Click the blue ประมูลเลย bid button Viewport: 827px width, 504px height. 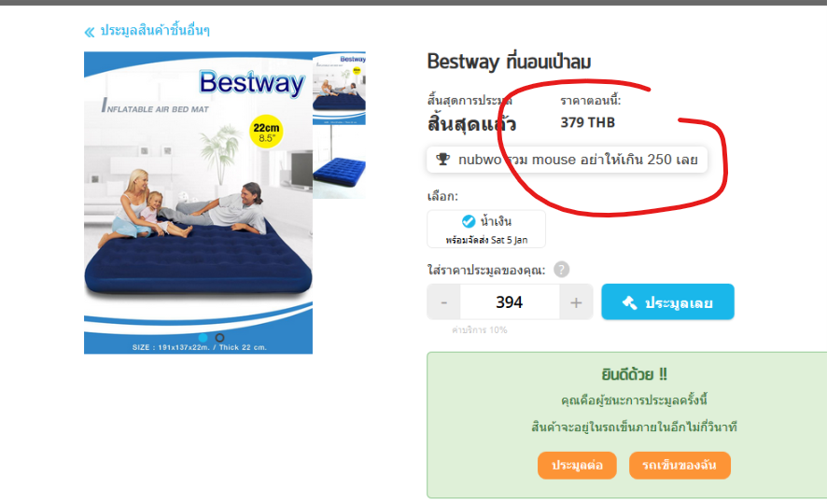pos(667,301)
